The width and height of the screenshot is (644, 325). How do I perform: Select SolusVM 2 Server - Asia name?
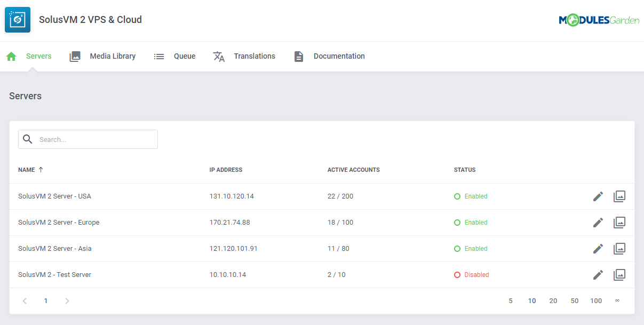55,249
